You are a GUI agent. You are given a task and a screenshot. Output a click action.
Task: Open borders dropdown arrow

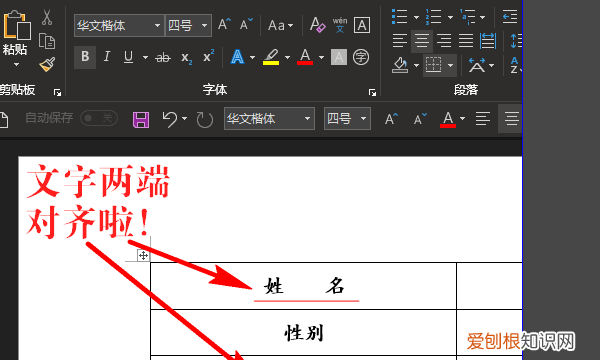tap(450, 65)
